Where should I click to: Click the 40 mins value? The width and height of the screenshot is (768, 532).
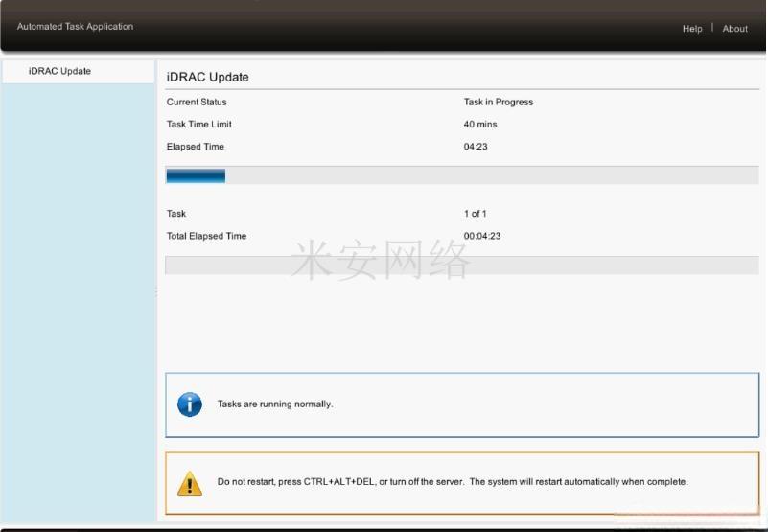(x=480, y=125)
